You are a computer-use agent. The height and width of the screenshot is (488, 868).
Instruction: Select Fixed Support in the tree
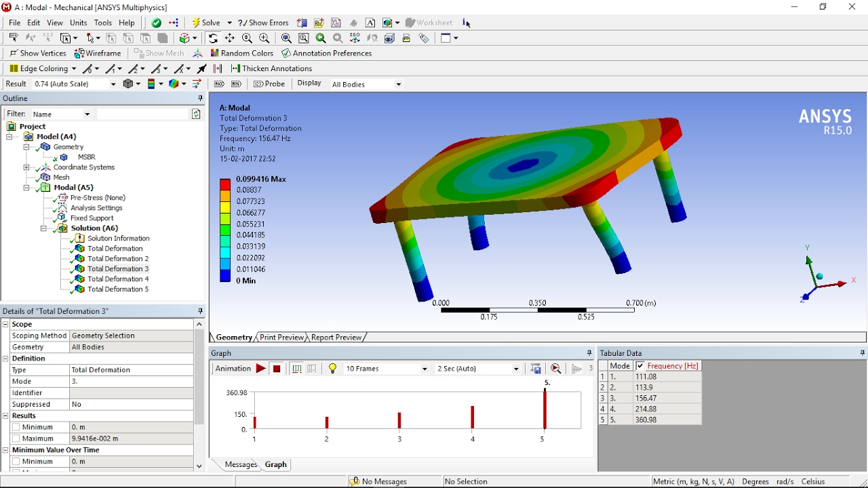pyautogui.click(x=92, y=218)
